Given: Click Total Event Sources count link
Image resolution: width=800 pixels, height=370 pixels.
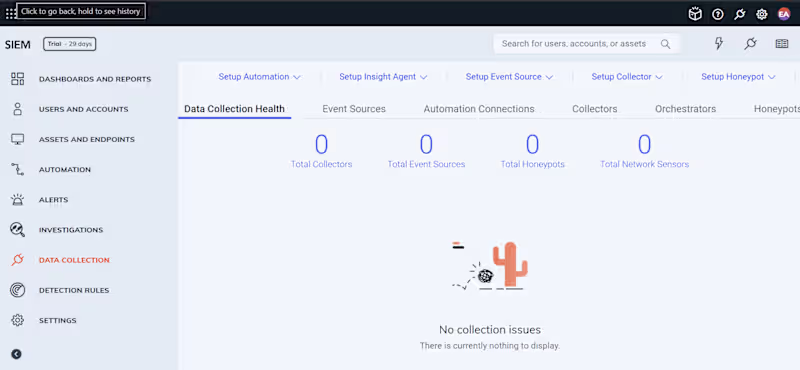Looking at the screenshot, I should pos(426,151).
